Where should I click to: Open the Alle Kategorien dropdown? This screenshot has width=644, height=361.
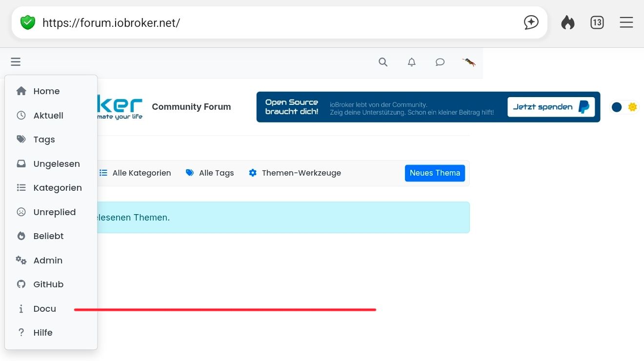(135, 173)
